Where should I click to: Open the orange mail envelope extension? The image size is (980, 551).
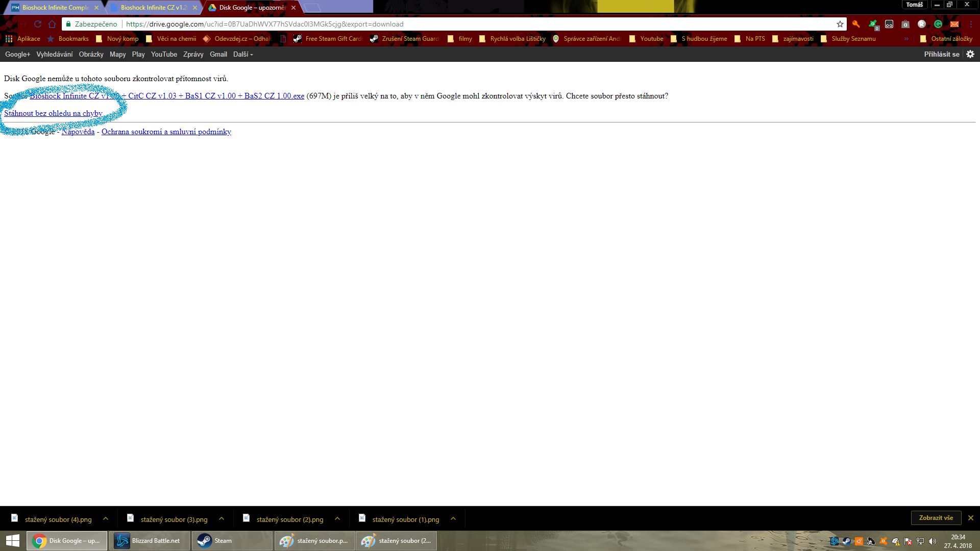coord(954,24)
